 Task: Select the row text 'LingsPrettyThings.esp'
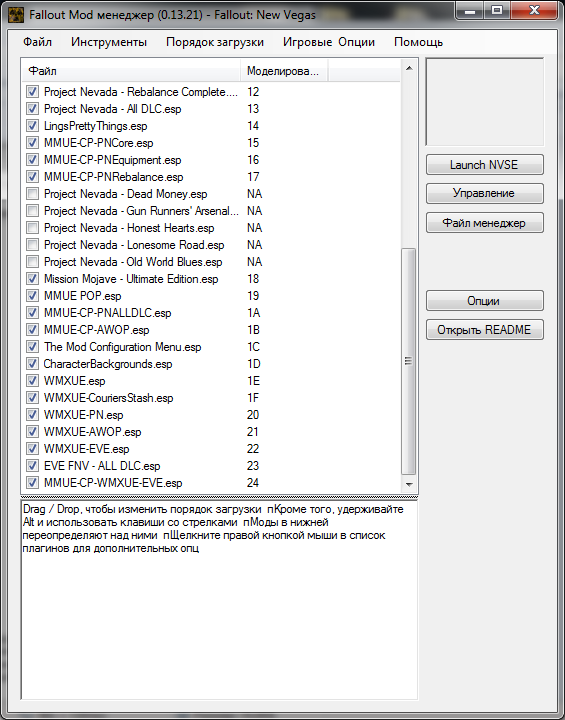[x=96, y=126]
